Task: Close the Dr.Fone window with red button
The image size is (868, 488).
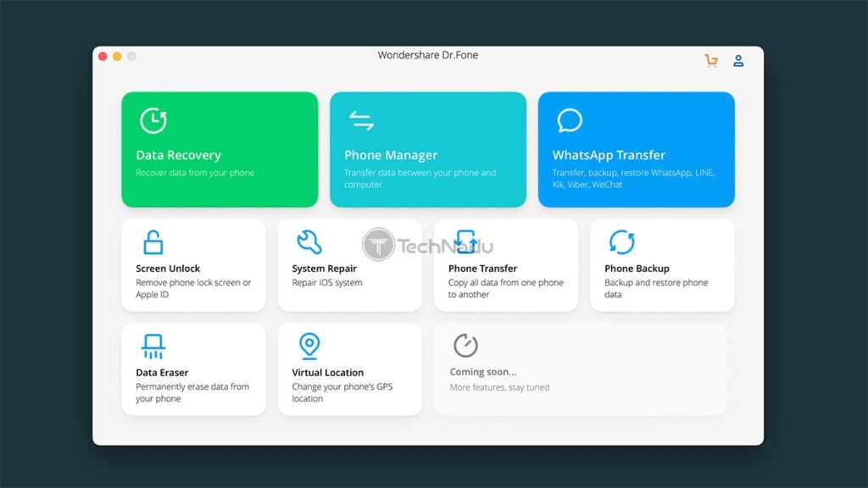Action: tap(103, 57)
